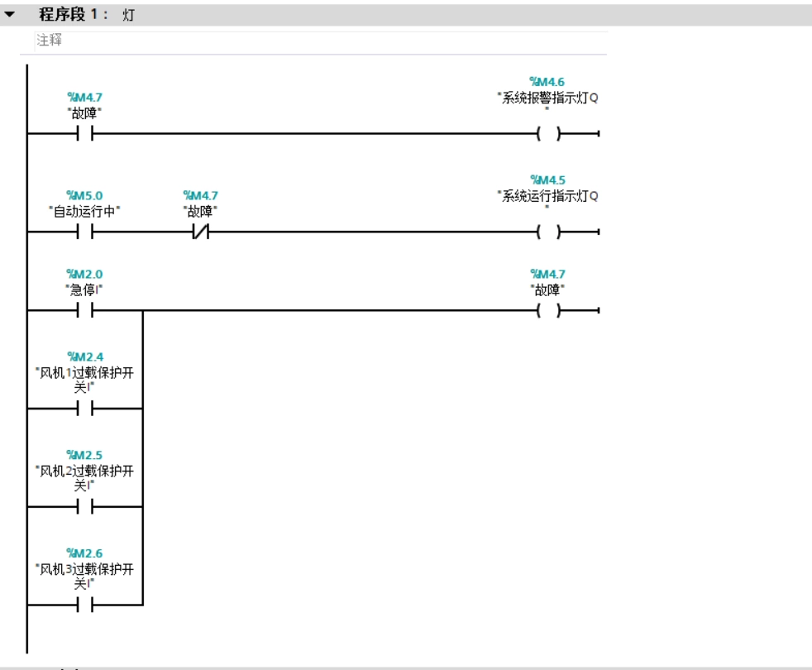
Task: Click the %M2.4 address label
Action: 85,357
